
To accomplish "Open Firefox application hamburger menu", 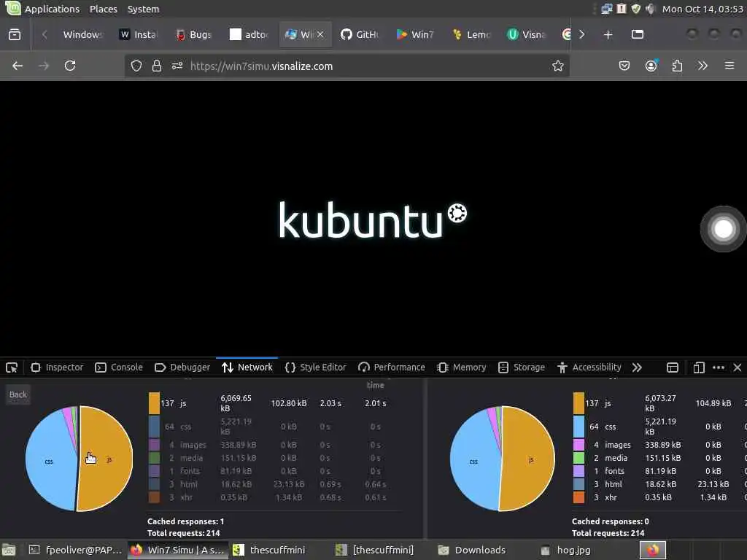I will (x=729, y=66).
